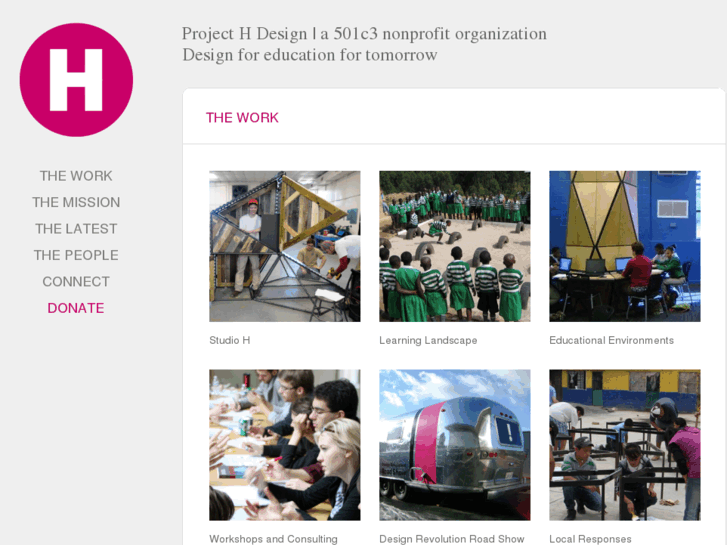Click the Project H Design nonprofit header text

coord(364,34)
